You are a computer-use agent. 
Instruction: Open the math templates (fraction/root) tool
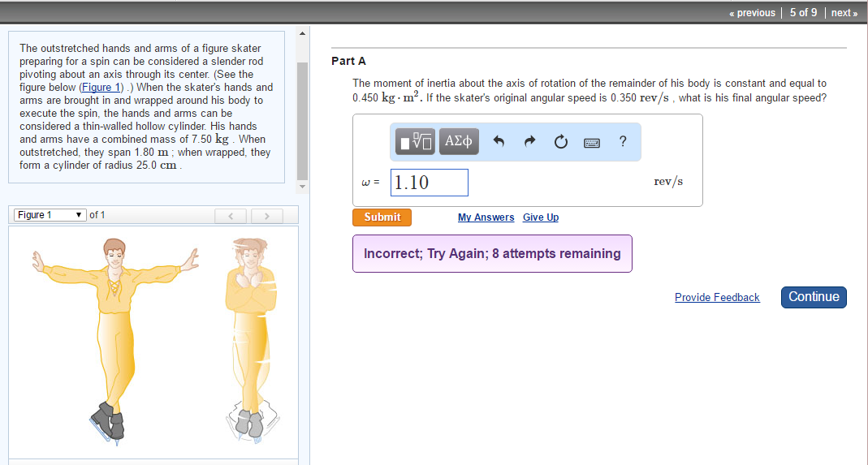pyautogui.click(x=416, y=142)
